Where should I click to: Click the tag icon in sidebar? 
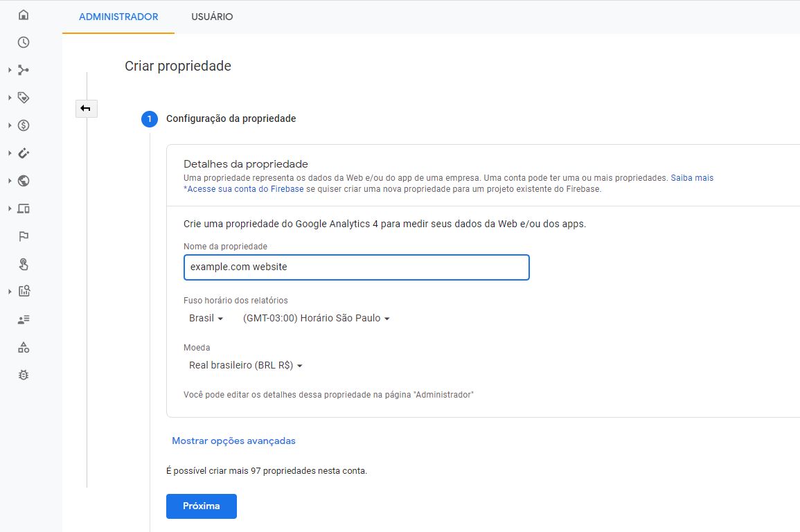tap(24, 98)
